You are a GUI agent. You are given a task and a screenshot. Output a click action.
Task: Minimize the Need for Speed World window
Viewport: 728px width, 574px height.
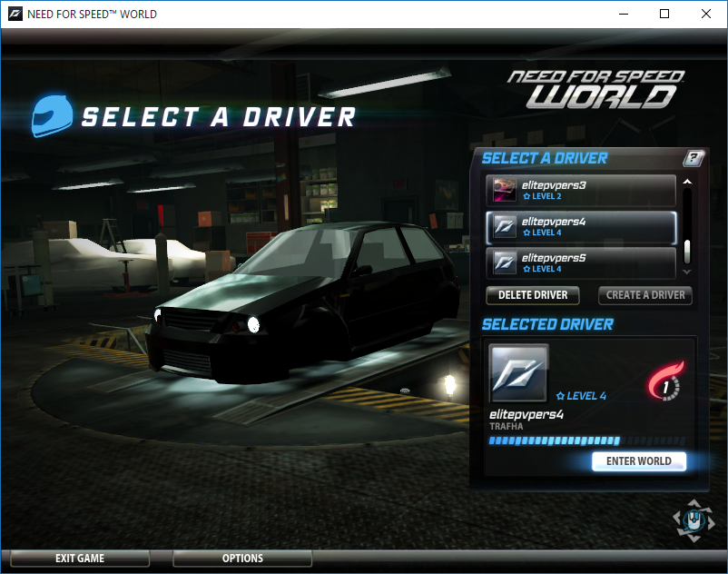click(x=624, y=14)
